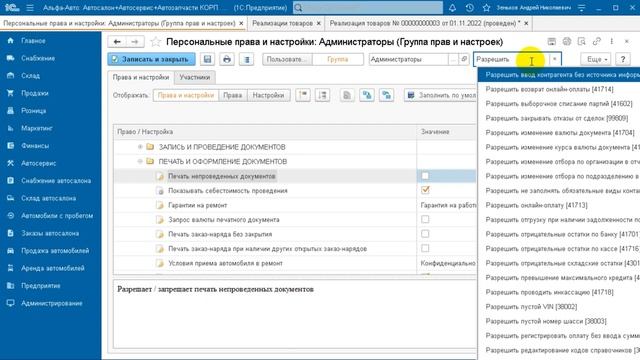The image size is (640, 360).
Task: Select Разрешить онлайн-оплату [41713]
Action: pyautogui.click(x=536, y=205)
